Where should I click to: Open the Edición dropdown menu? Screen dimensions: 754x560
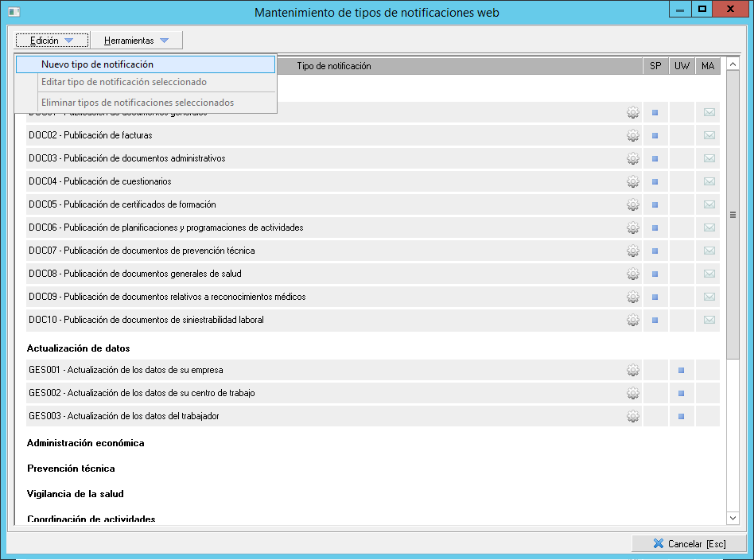(52, 41)
